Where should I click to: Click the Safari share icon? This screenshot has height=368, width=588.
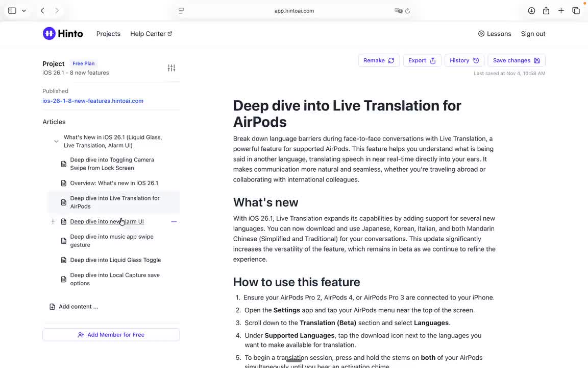coord(546,11)
